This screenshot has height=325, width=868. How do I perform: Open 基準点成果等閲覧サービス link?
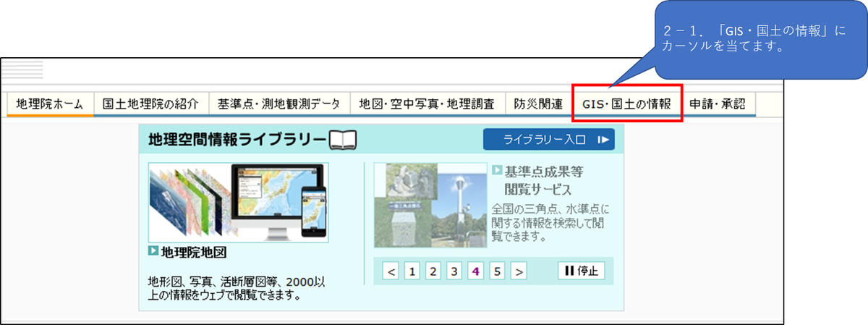(x=544, y=180)
